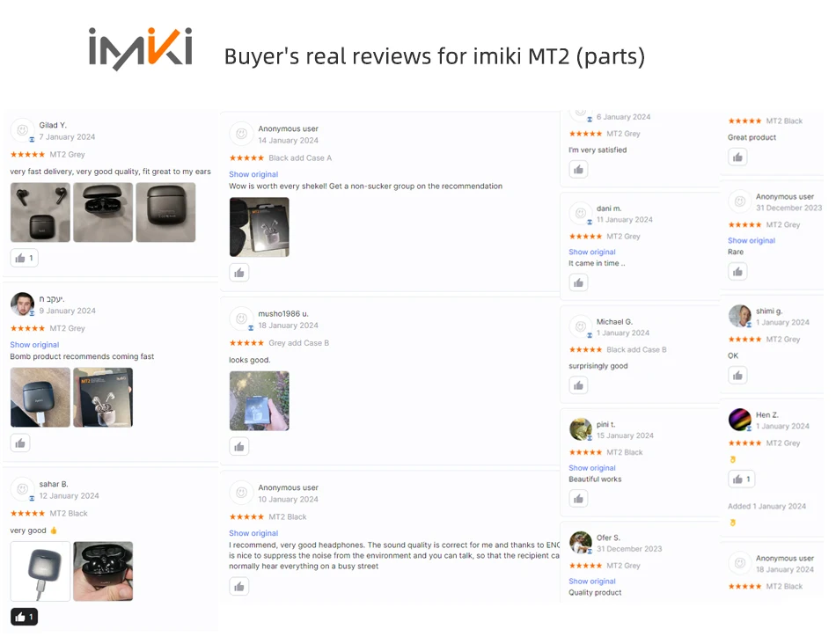View sahar B.'s charging case photo

40,572
